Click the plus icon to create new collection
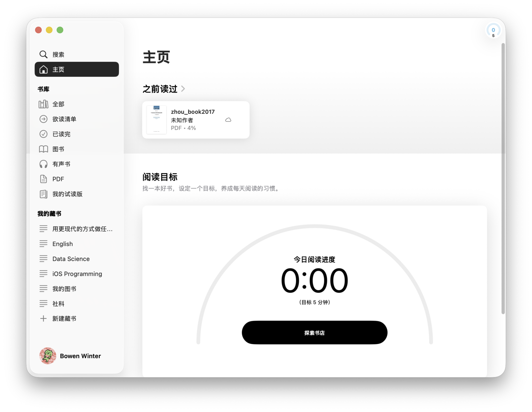This screenshot has width=532, height=412. click(43, 319)
